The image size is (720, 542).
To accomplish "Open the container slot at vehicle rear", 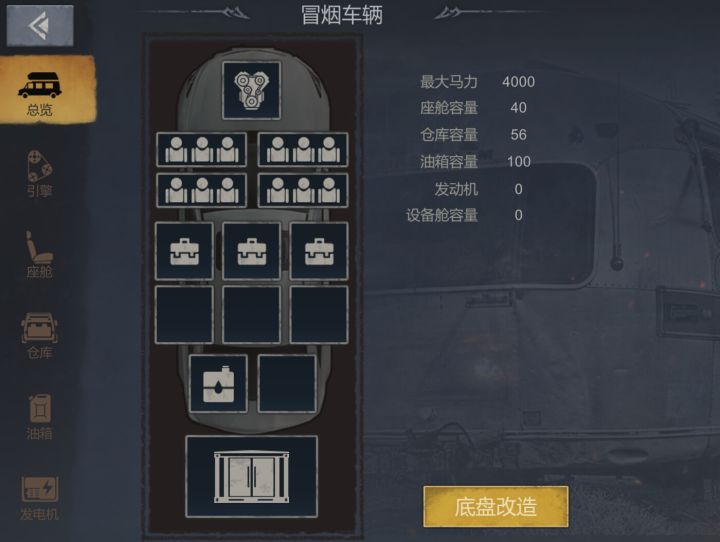I will (252, 477).
